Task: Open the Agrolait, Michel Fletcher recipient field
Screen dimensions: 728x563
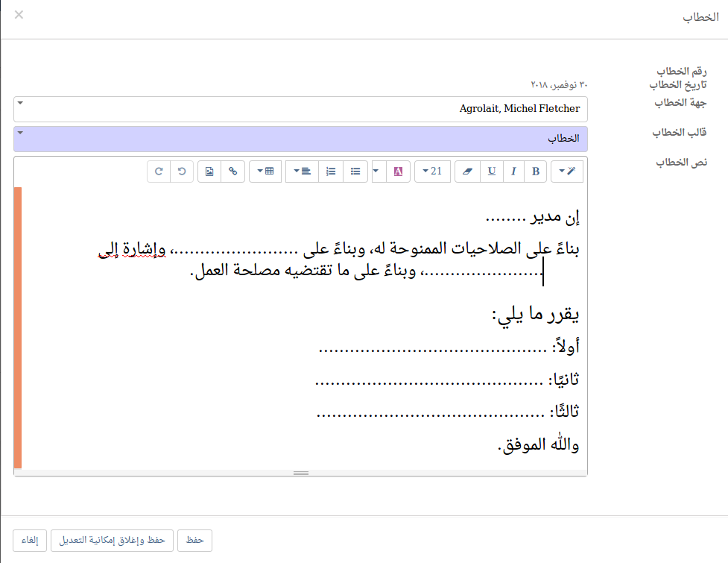Action: 300,109
